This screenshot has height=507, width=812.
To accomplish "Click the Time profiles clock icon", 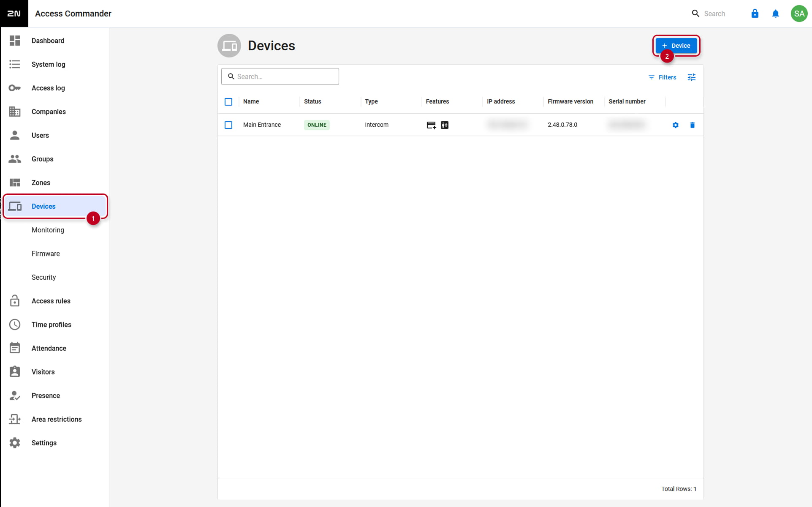I will [x=15, y=324].
